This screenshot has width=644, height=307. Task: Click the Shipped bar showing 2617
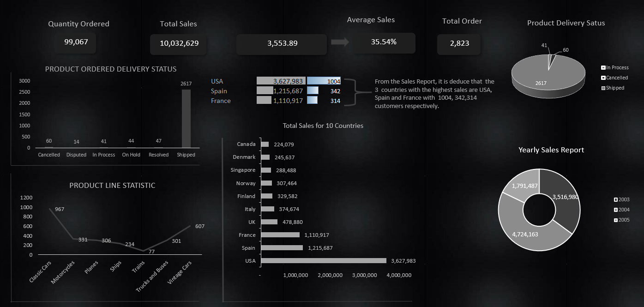tap(186, 119)
